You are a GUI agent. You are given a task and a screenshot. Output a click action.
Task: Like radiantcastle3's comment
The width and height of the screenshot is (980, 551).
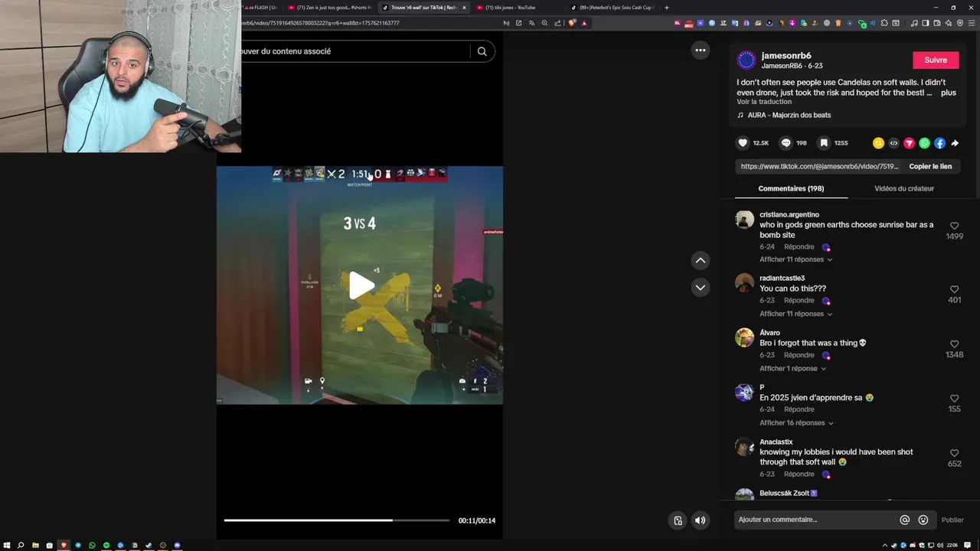[954, 289]
